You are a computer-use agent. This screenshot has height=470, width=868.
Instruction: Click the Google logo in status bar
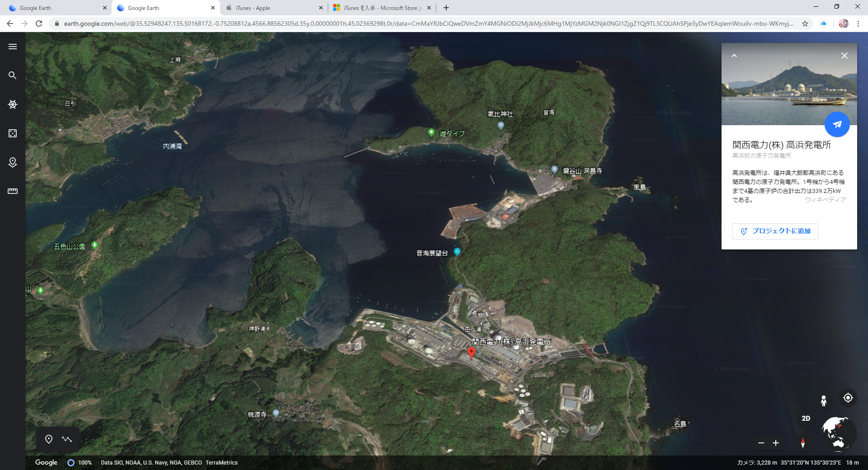click(x=46, y=462)
